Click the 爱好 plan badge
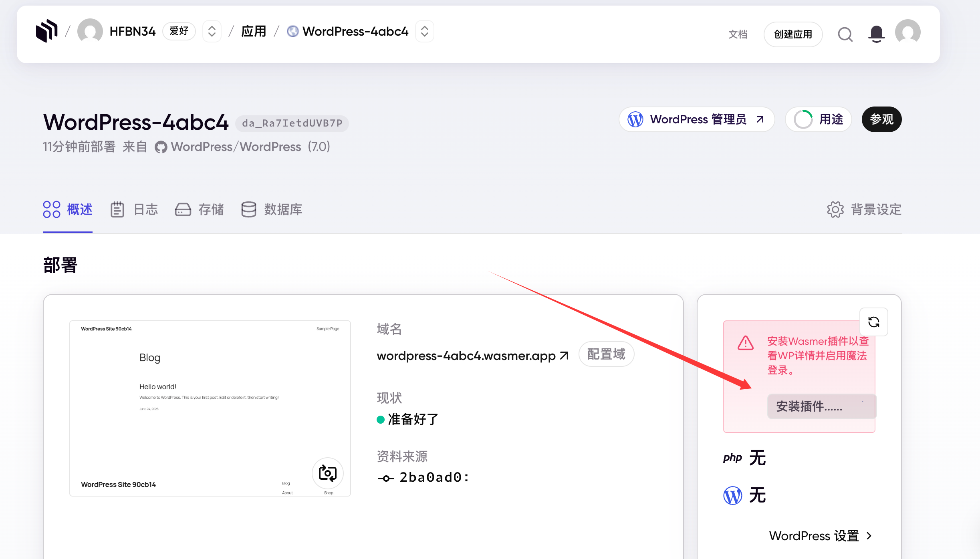980x559 pixels. [x=179, y=31]
